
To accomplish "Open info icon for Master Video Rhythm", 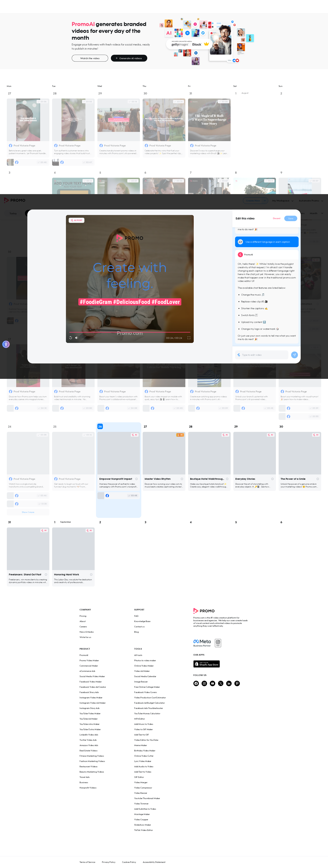I will (182, 479).
